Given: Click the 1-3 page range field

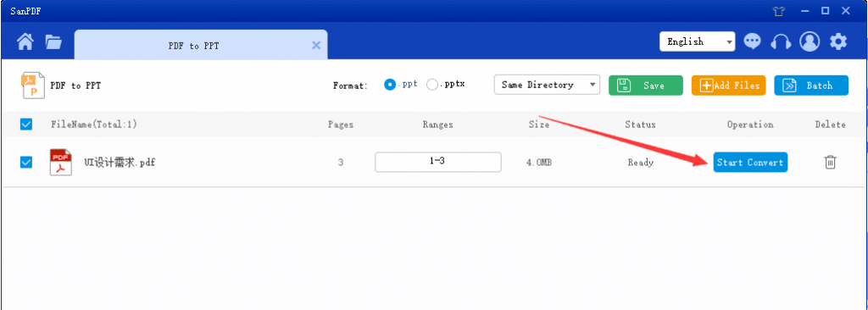Looking at the screenshot, I should point(438,162).
